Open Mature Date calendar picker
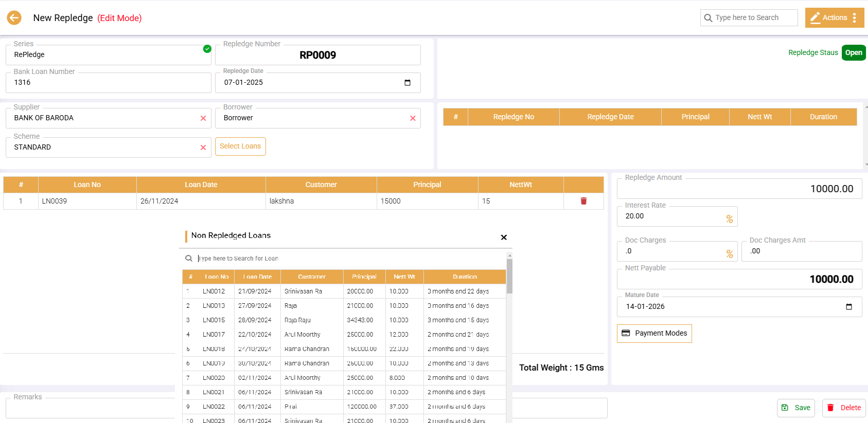Screen dimensions: 868x423 click(849, 307)
